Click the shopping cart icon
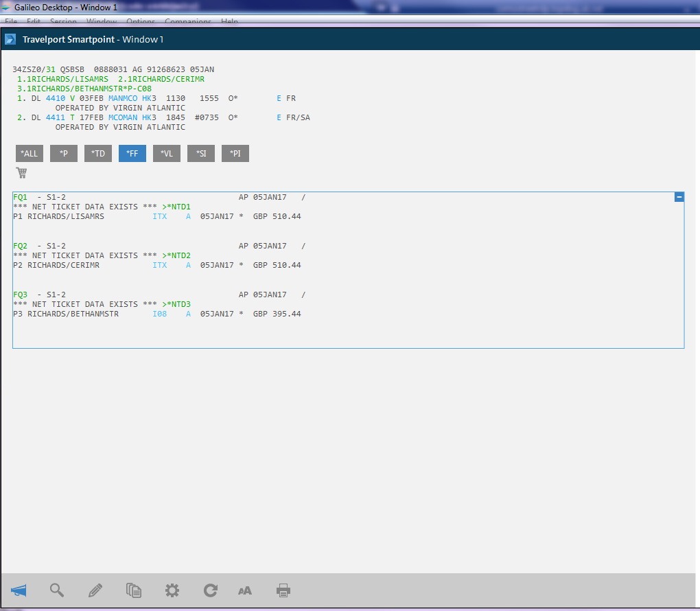The height and width of the screenshot is (611, 700). tap(21, 172)
